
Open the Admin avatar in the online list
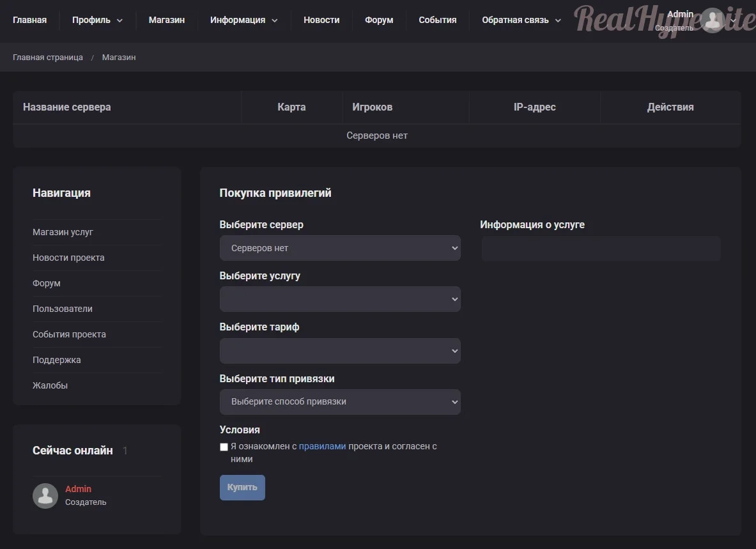(x=45, y=495)
